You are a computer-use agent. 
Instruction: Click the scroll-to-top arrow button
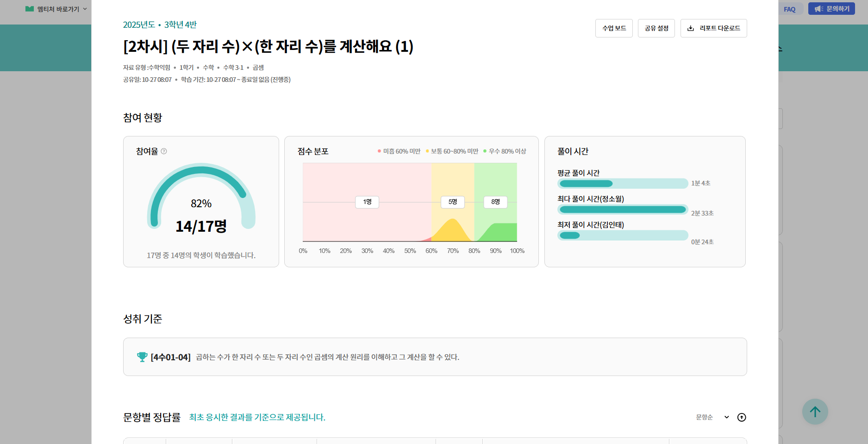[815, 412]
